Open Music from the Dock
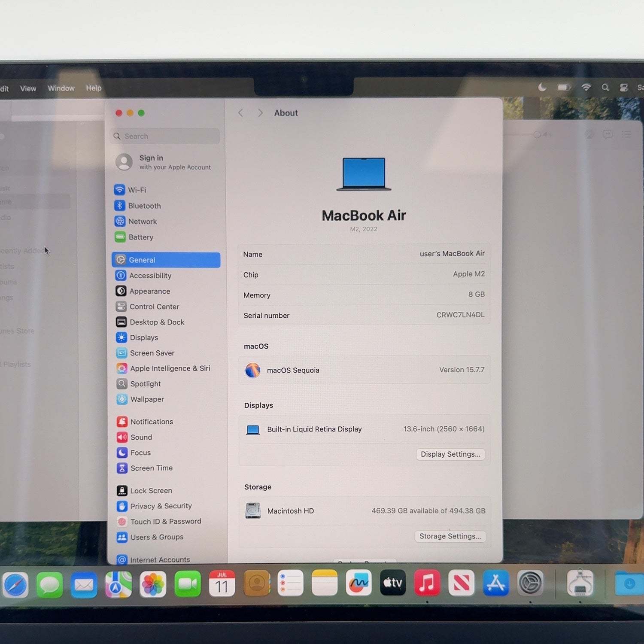This screenshot has width=644, height=644. [x=427, y=583]
